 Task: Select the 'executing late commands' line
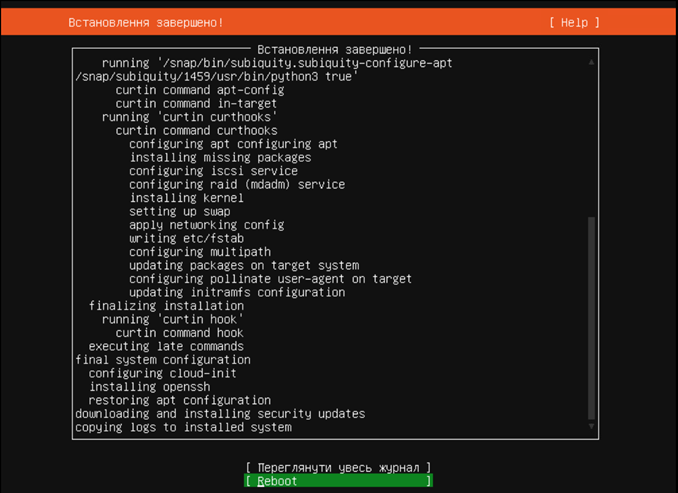[166, 346]
